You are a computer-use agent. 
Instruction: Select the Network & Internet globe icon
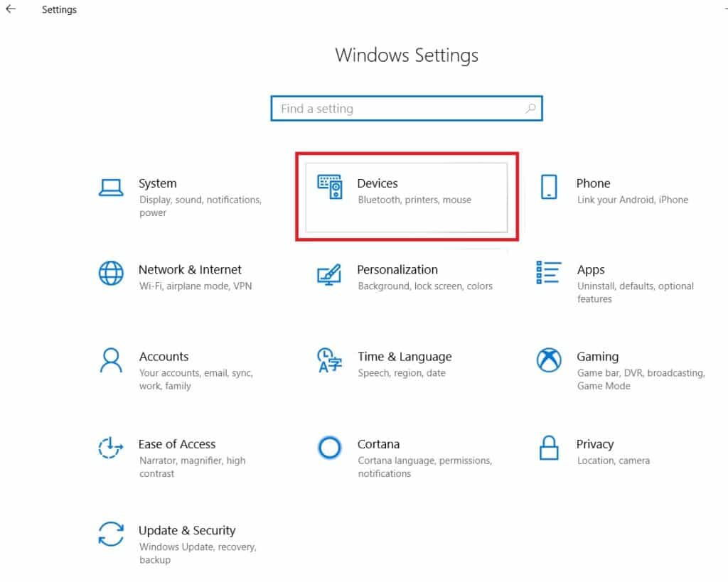[111, 274]
